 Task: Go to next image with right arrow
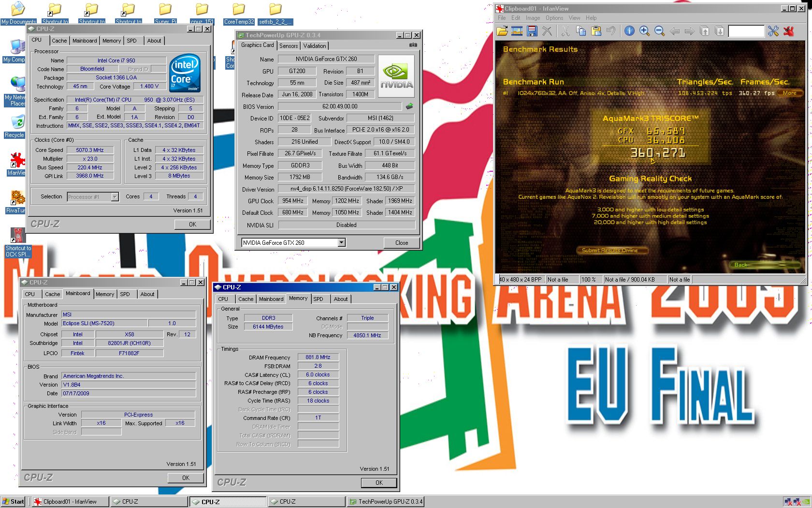pyautogui.click(x=690, y=31)
